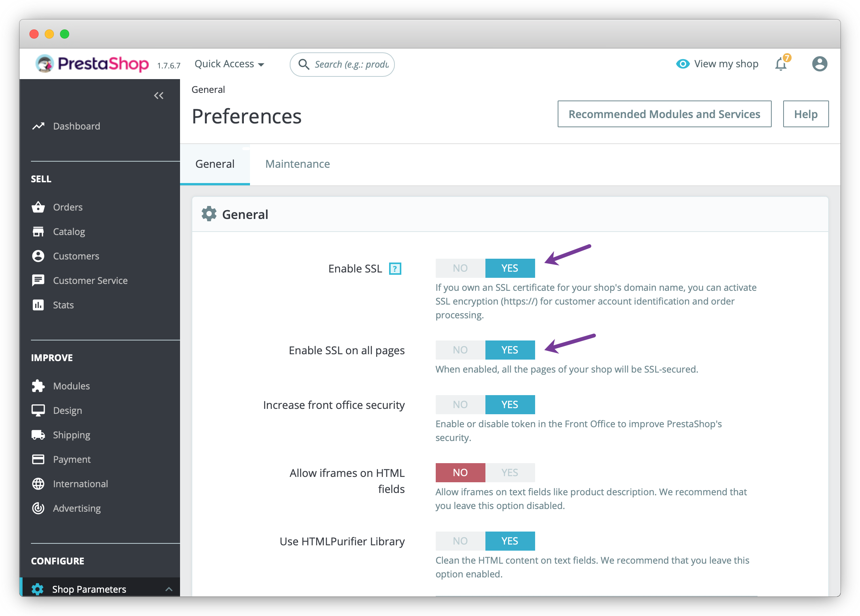Click the Stats bar chart icon
Image resolution: width=860 pixels, height=616 pixels.
(x=38, y=305)
